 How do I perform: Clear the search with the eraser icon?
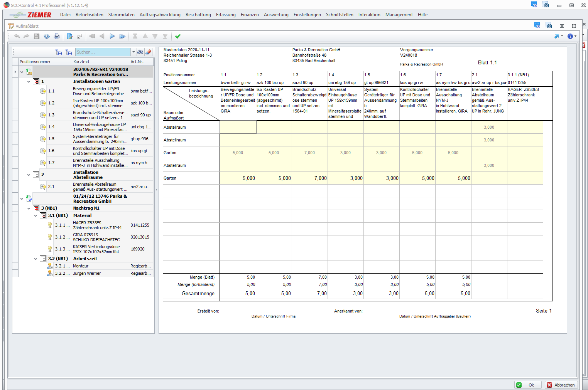click(x=149, y=52)
